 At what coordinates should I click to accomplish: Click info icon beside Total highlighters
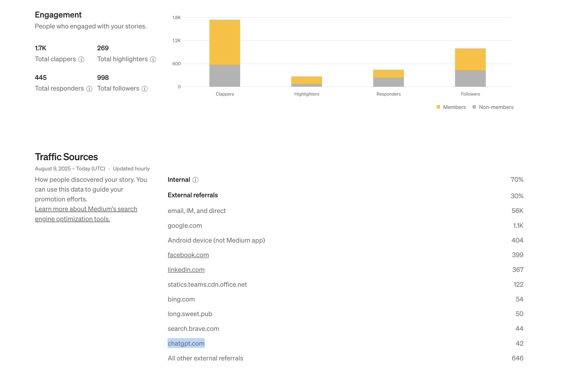[153, 59]
